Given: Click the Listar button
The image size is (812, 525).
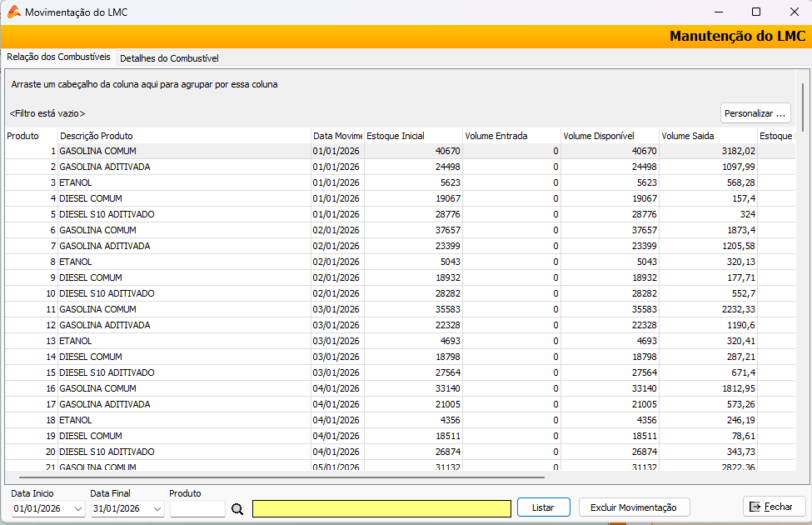Looking at the screenshot, I should coord(543,507).
